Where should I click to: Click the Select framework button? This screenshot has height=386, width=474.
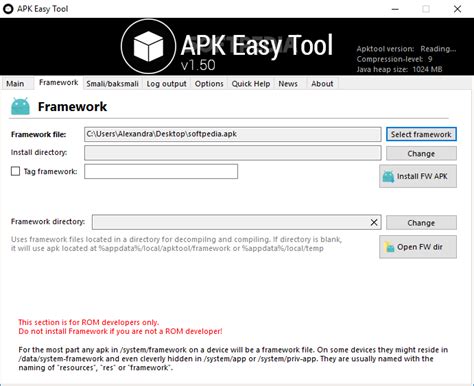[x=421, y=134]
